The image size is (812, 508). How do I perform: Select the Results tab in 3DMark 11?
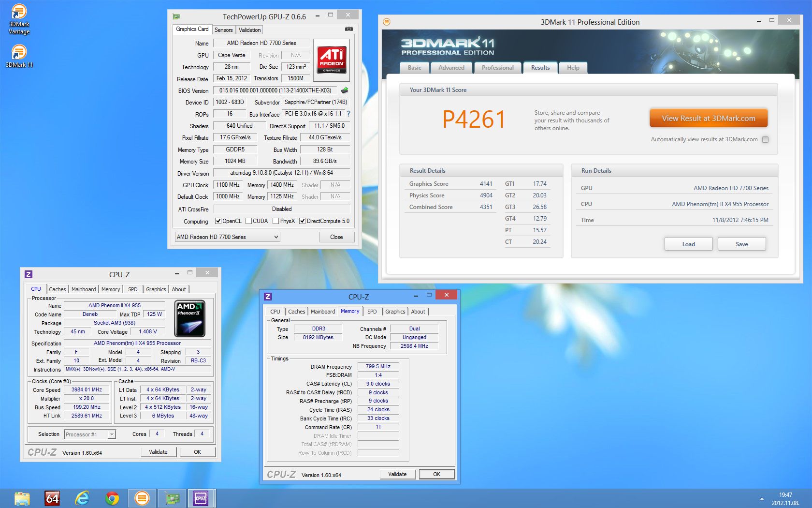(x=540, y=68)
